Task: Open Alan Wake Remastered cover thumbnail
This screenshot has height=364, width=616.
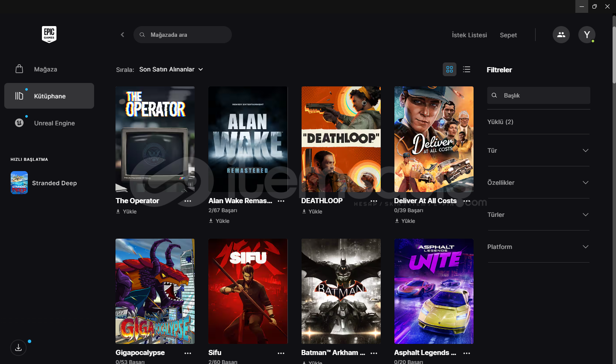Action: (248, 139)
